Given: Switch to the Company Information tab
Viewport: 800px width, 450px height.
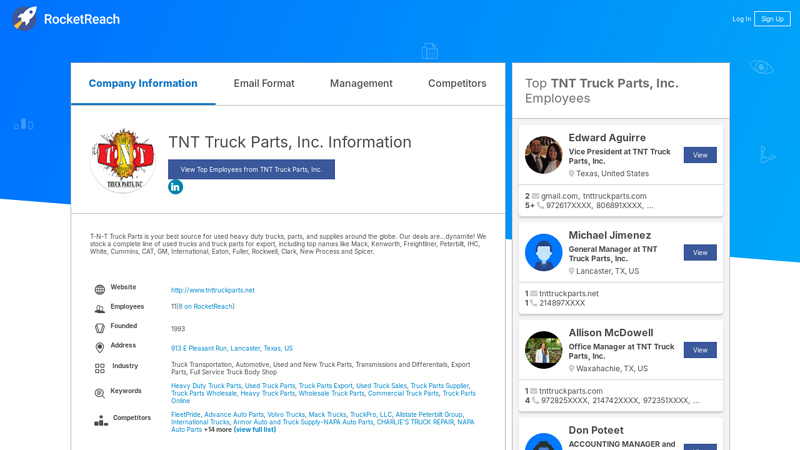Looking at the screenshot, I should (143, 84).
